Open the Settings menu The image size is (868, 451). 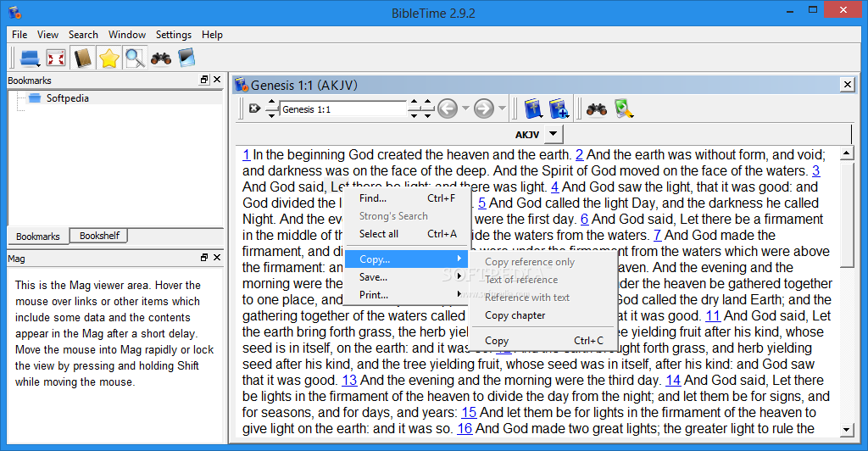tap(173, 34)
